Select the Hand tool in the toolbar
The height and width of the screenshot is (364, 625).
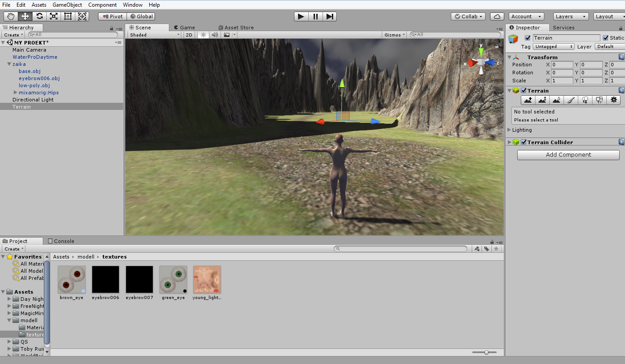[11, 16]
